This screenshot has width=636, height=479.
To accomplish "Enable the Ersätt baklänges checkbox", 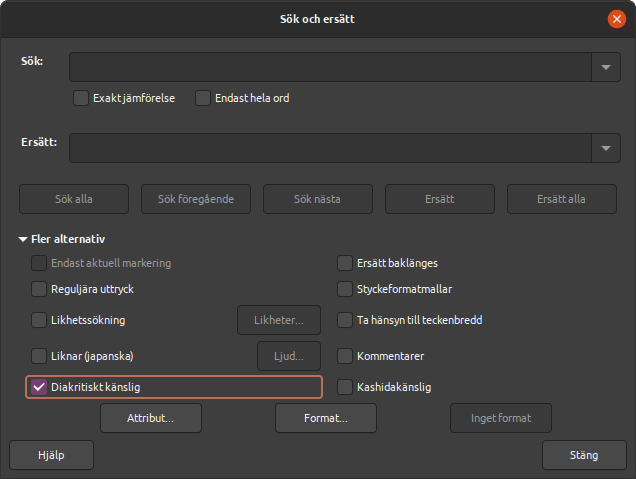I will pos(345,263).
